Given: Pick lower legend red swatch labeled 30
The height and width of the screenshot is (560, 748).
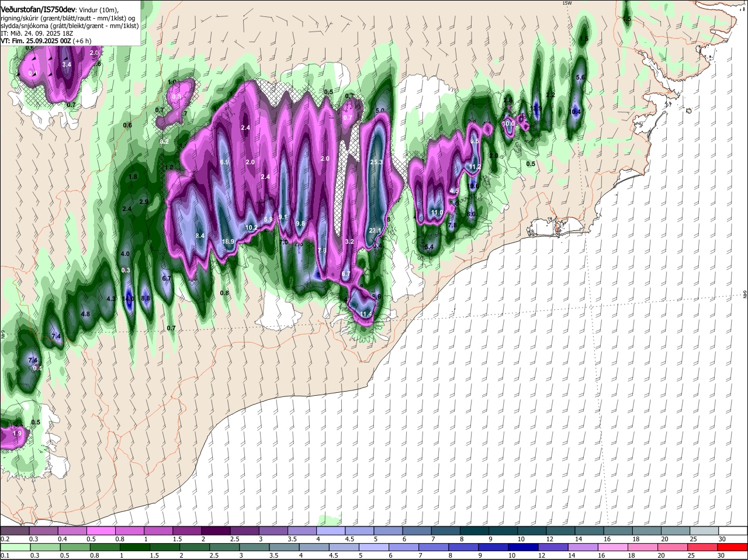Looking at the screenshot, I should click(733, 547).
